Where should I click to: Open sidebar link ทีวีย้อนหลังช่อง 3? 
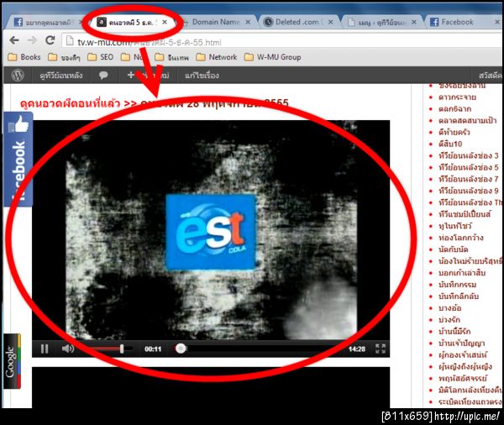[x=469, y=155]
